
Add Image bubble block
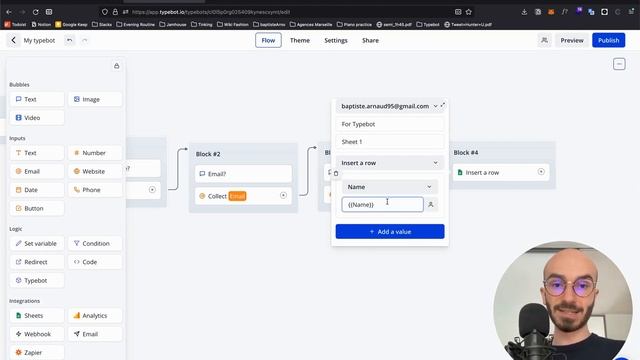coord(95,99)
